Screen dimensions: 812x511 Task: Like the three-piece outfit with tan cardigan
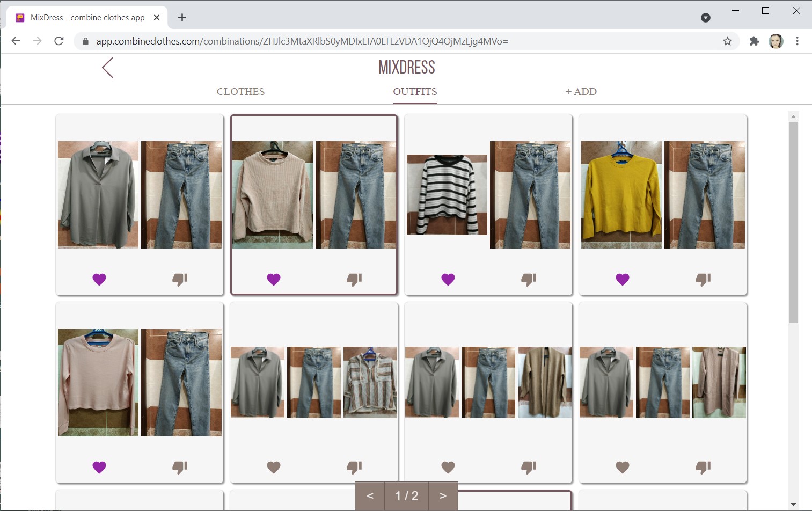pos(448,467)
